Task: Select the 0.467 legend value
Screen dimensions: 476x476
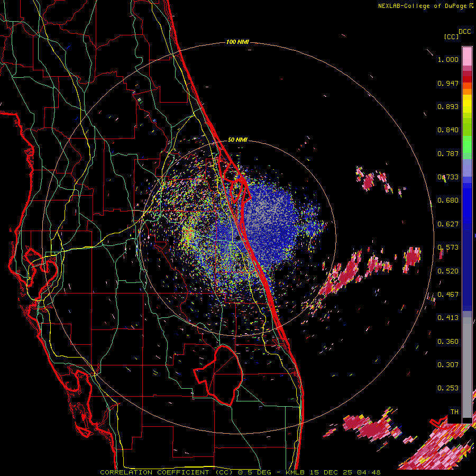Action: [x=448, y=295]
